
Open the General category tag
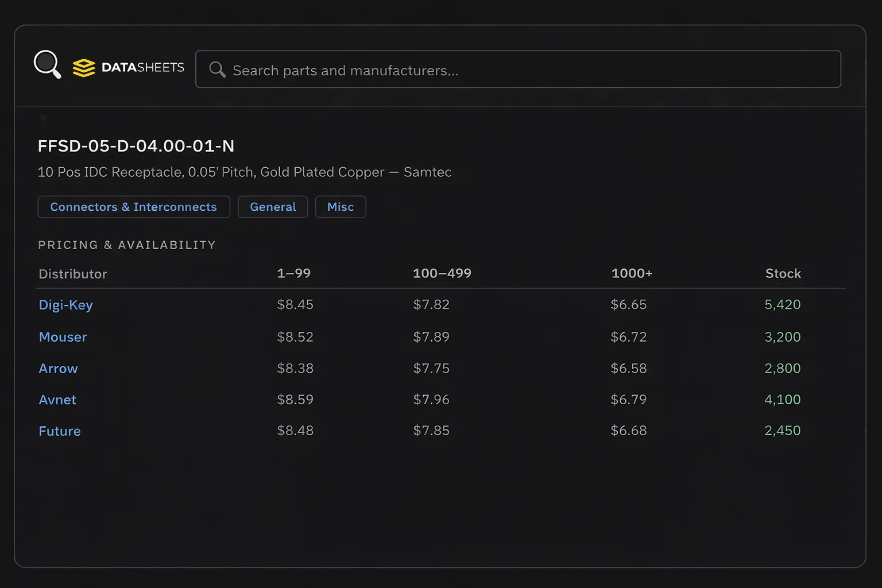click(x=273, y=207)
